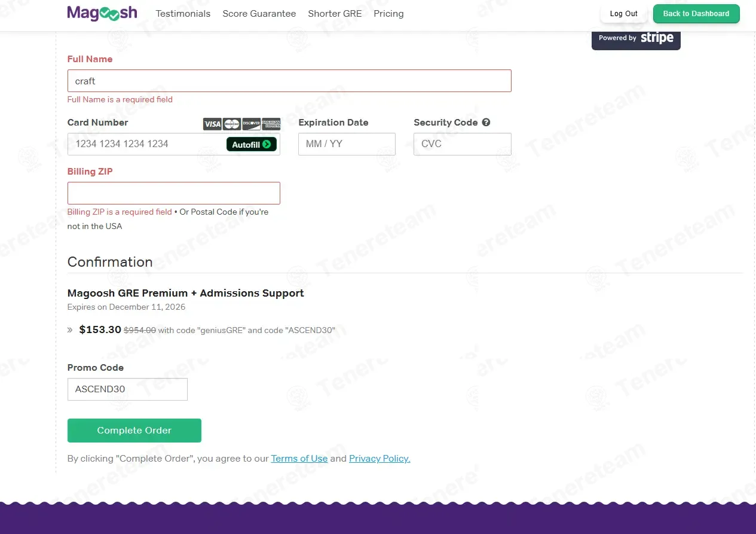Click the MasterCard icon
This screenshot has width=756, height=534.
pos(232,124)
